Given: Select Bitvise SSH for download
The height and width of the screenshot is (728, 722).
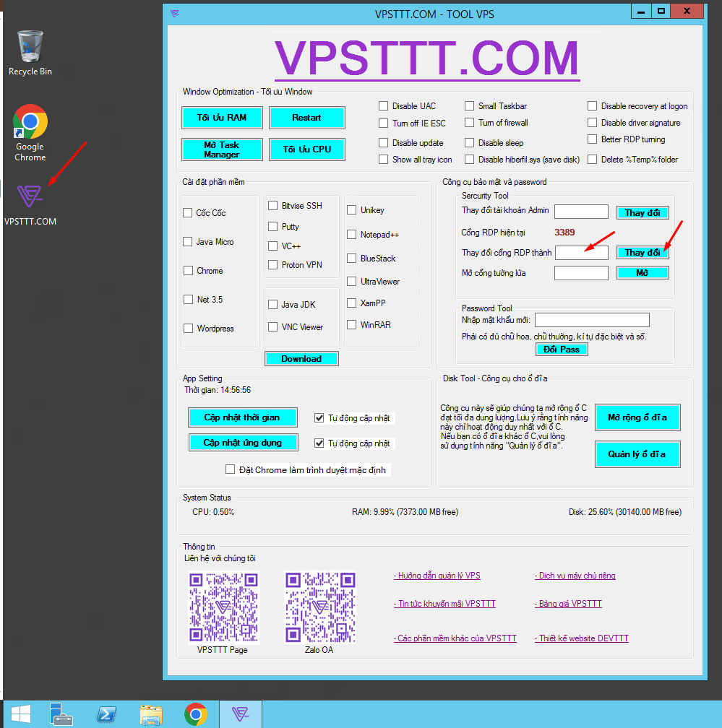Looking at the screenshot, I should [x=273, y=205].
